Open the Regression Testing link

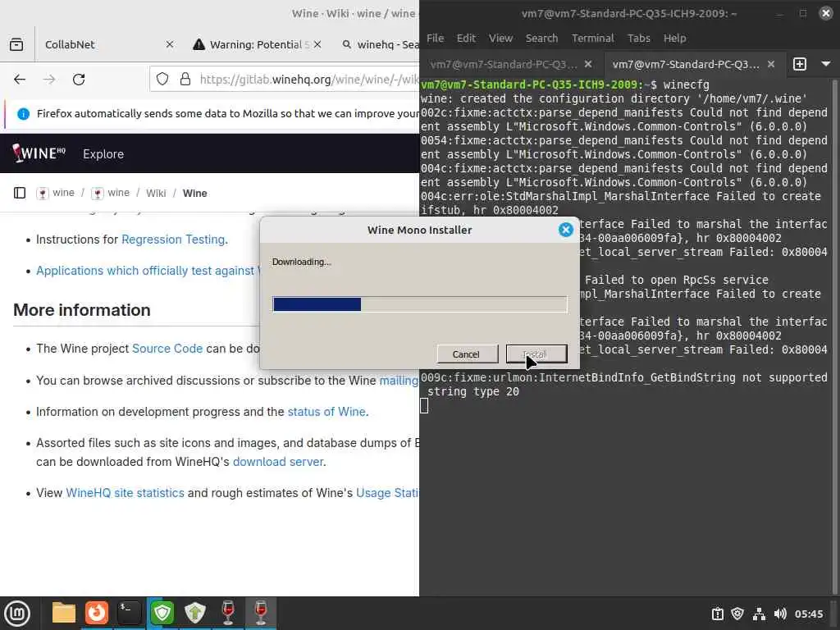coord(173,240)
